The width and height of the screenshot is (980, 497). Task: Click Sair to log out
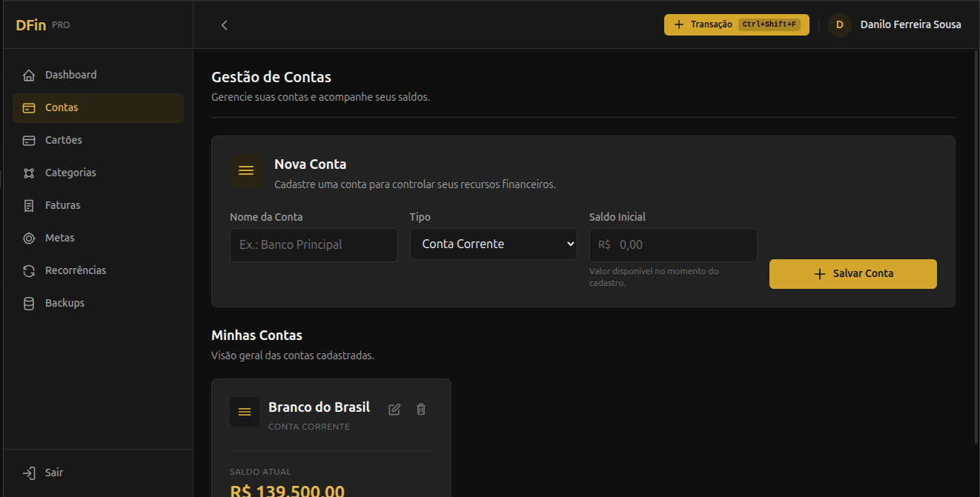click(98, 473)
